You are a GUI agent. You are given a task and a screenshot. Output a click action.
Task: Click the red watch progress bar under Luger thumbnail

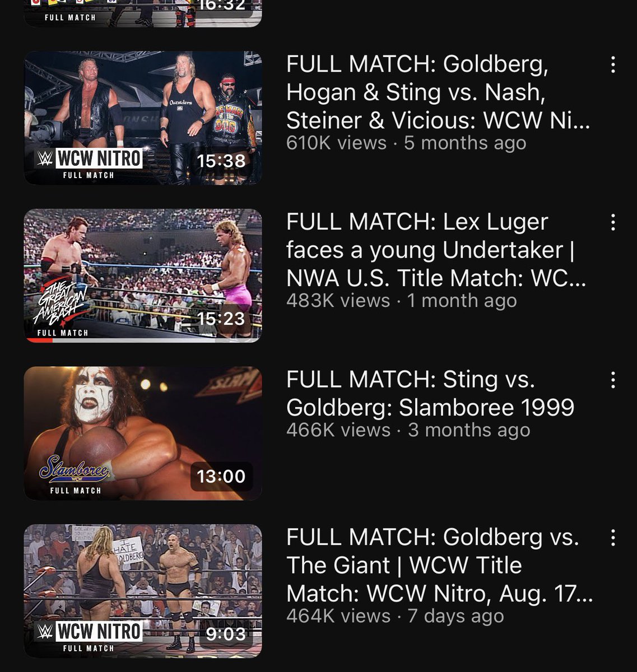[x=38, y=340]
